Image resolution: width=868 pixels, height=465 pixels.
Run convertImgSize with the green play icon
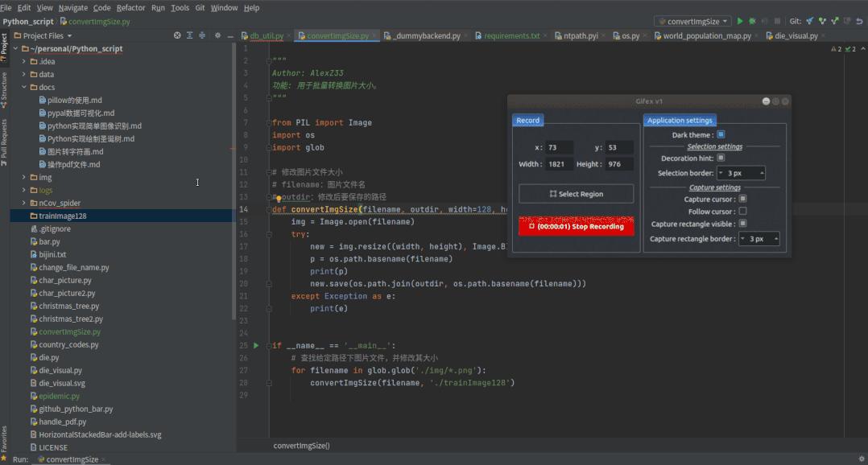[x=739, y=21]
